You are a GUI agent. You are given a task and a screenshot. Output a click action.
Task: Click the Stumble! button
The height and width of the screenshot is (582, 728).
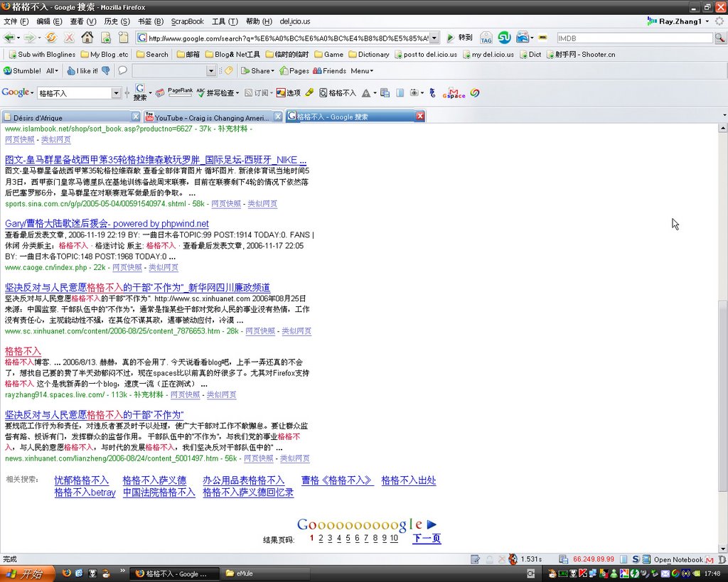click(x=22, y=70)
